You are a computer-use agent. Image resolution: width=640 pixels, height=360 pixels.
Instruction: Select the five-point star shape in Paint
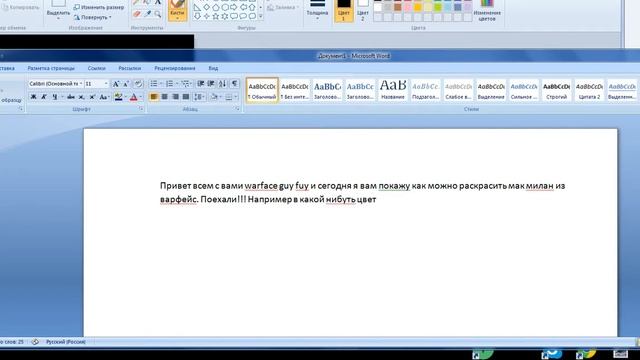216,16
